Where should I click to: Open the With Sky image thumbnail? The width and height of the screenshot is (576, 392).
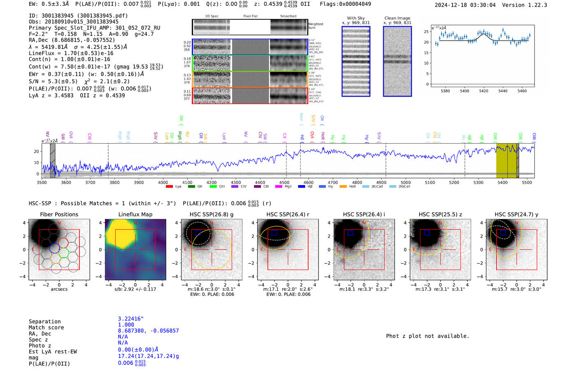(x=356, y=61)
